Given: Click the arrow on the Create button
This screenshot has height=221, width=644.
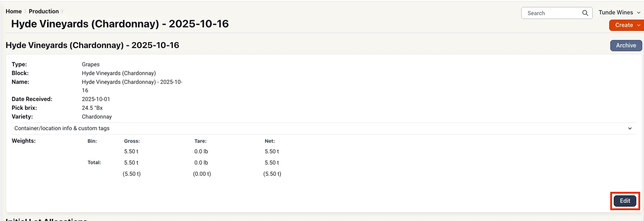Looking at the screenshot, I should [x=639, y=25].
